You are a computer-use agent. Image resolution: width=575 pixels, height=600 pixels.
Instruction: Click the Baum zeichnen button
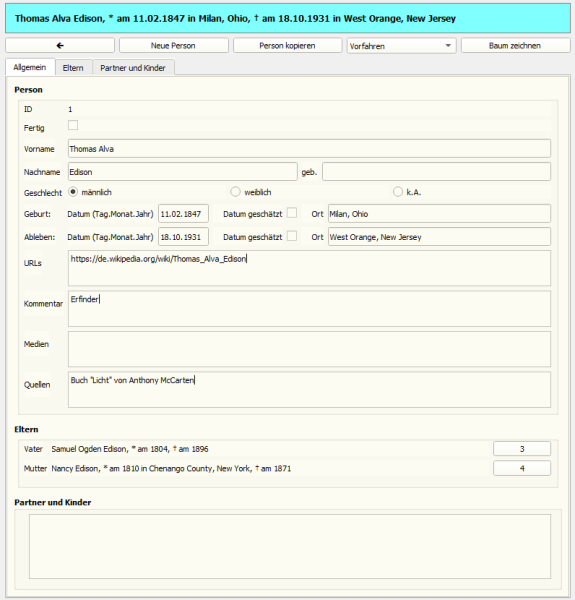click(x=515, y=46)
